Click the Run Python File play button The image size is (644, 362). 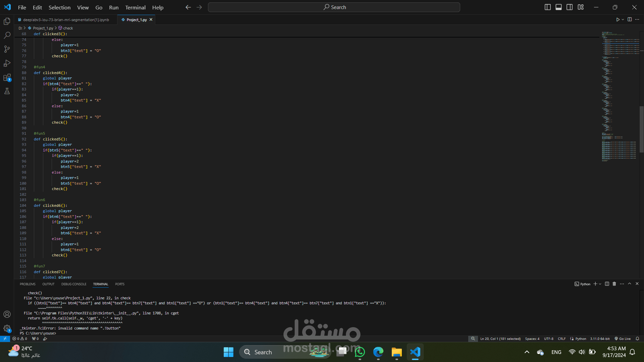[618, 20]
